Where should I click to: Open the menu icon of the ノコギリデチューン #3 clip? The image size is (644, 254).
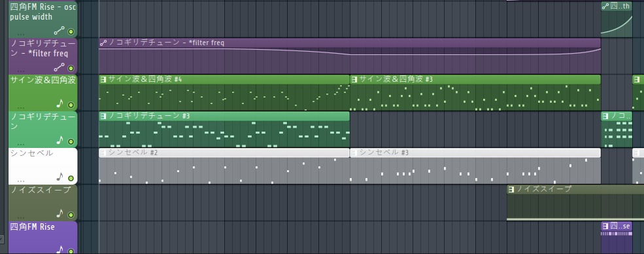pos(103,116)
